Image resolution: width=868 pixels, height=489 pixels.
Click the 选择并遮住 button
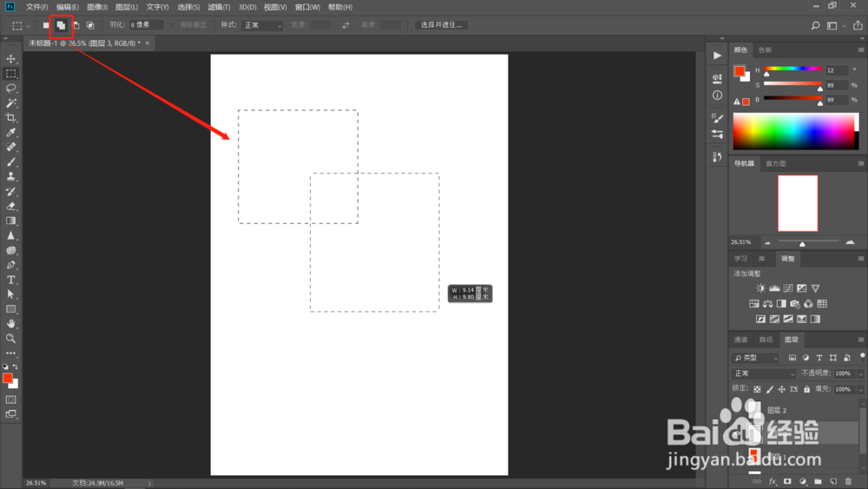pos(441,25)
